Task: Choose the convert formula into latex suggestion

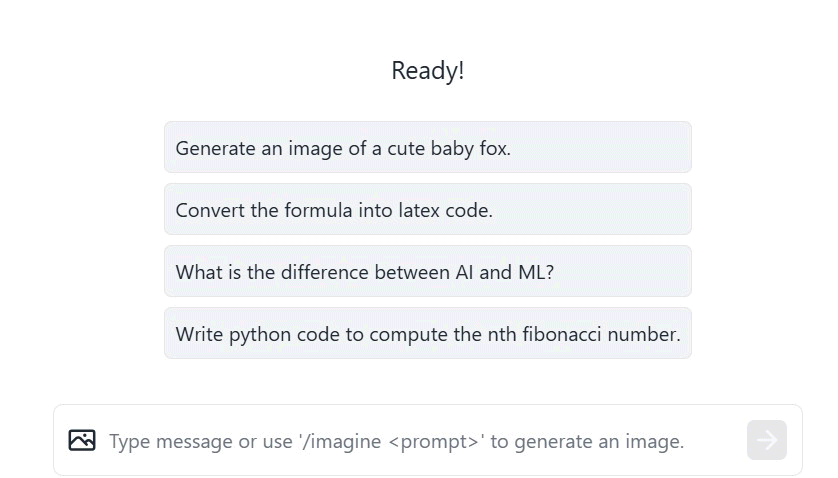Action: [428, 209]
